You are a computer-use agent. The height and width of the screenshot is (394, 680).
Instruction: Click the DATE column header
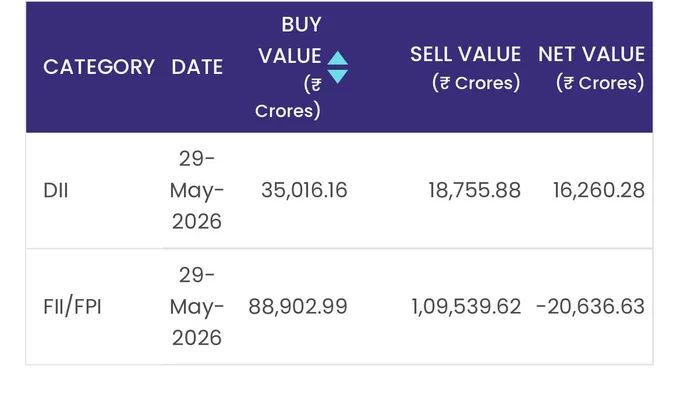197,67
